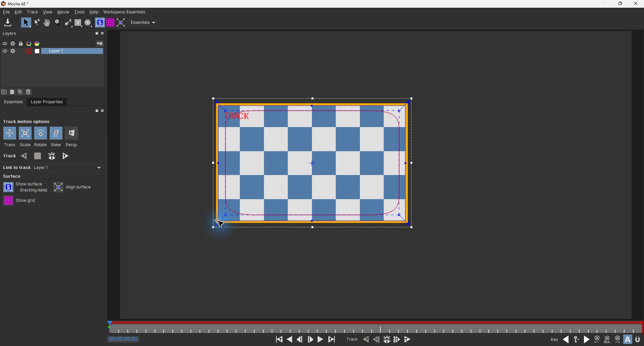Click Layer 1's white matte color swatch
This screenshot has width=644, height=346.
(x=37, y=51)
